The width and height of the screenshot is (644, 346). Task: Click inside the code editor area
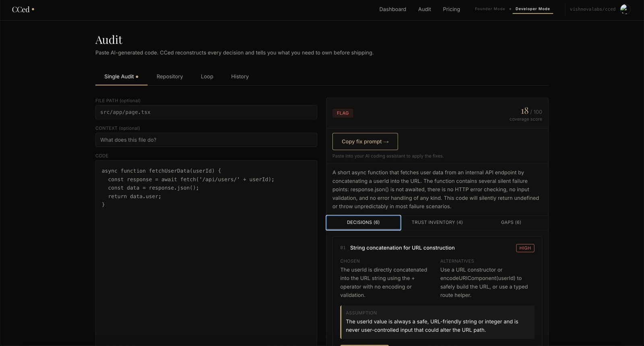click(206, 253)
